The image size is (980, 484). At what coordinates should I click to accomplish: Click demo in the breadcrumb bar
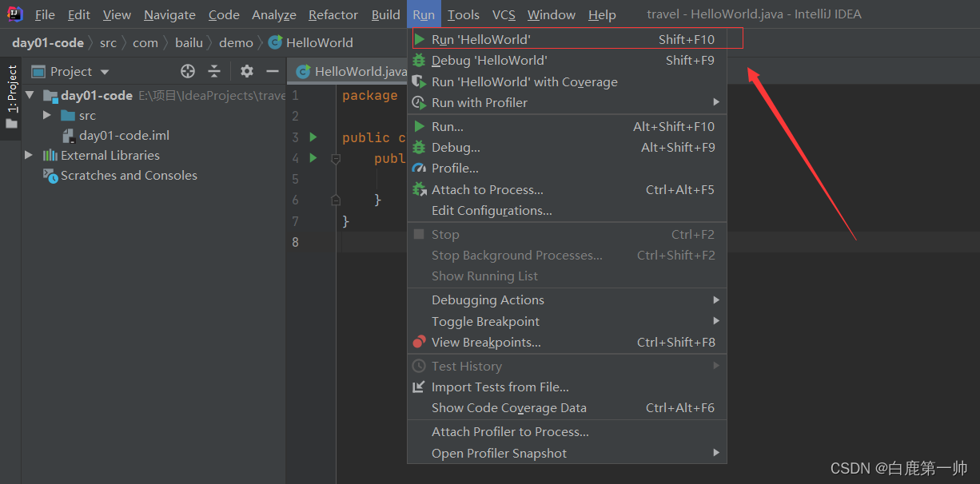[236, 42]
